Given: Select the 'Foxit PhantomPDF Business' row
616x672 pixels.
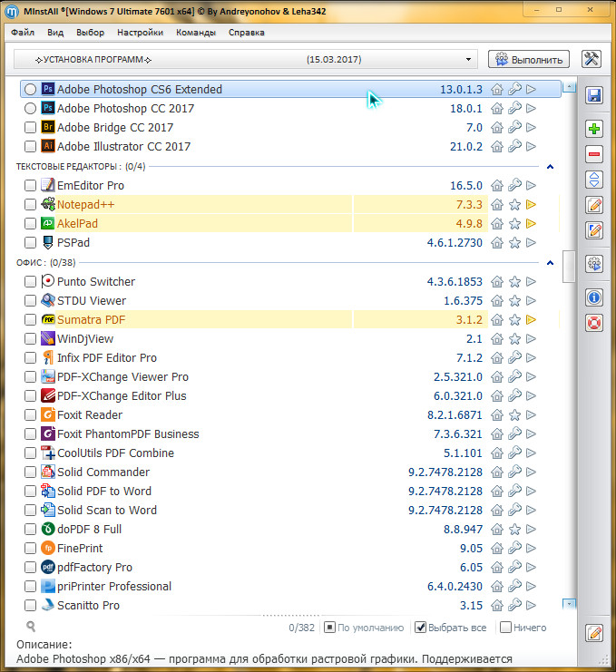Looking at the screenshot, I should point(290,434).
